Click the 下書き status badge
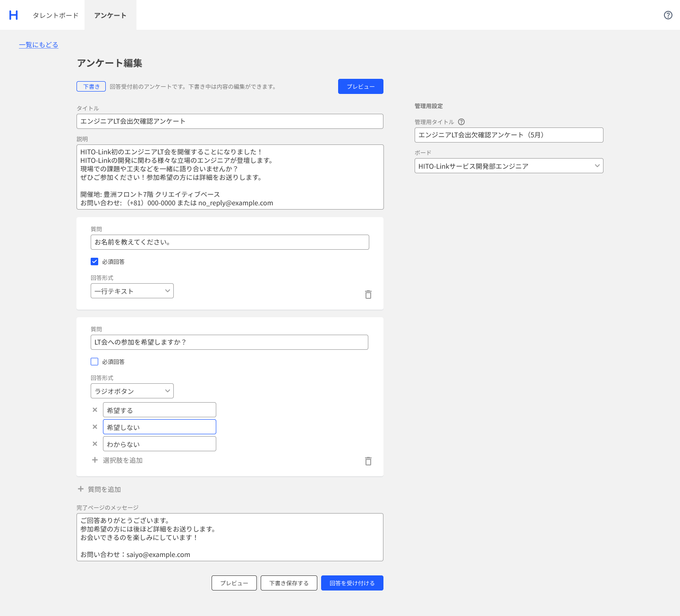This screenshot has width=680, height=616. [91, 86]
